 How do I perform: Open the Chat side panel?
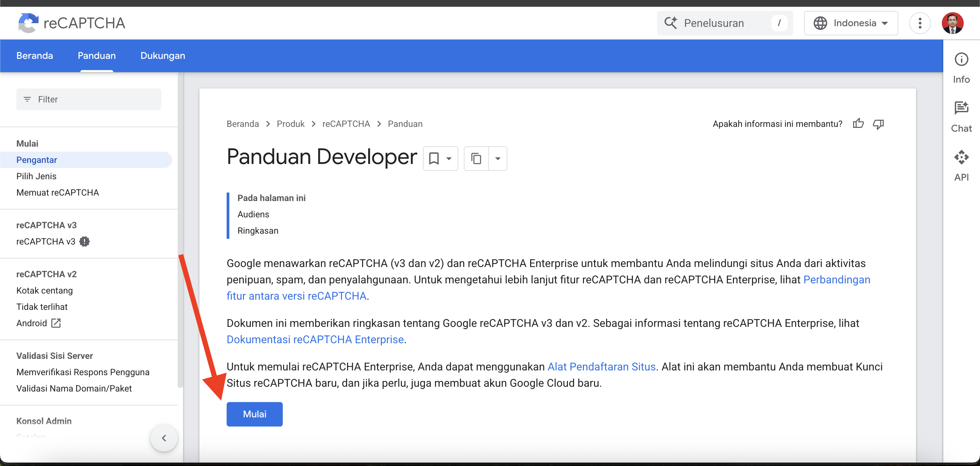(961, 116)
